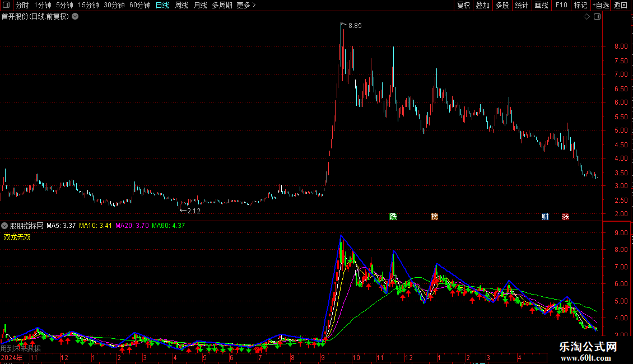Open F10 company information

point(561,5)
